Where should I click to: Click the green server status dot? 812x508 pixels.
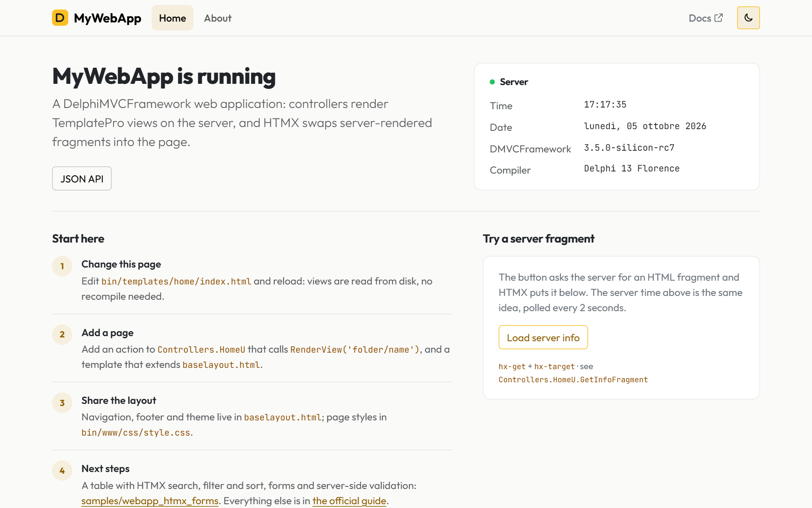492,82
